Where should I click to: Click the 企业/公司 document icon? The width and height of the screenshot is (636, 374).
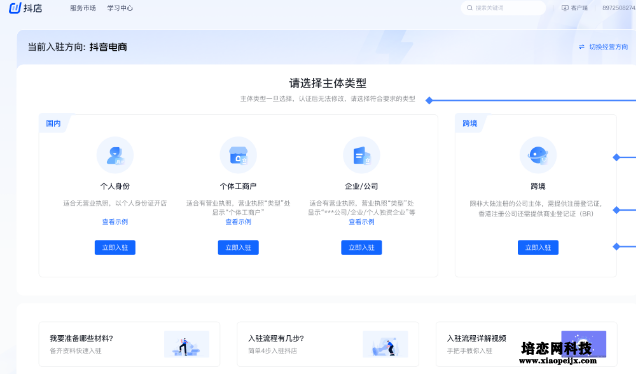click(x=361, y=155)
